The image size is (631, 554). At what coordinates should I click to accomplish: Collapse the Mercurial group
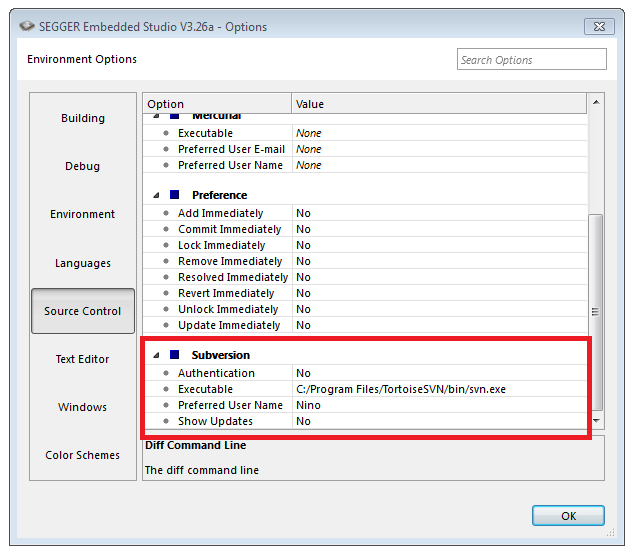pos(156,117)
